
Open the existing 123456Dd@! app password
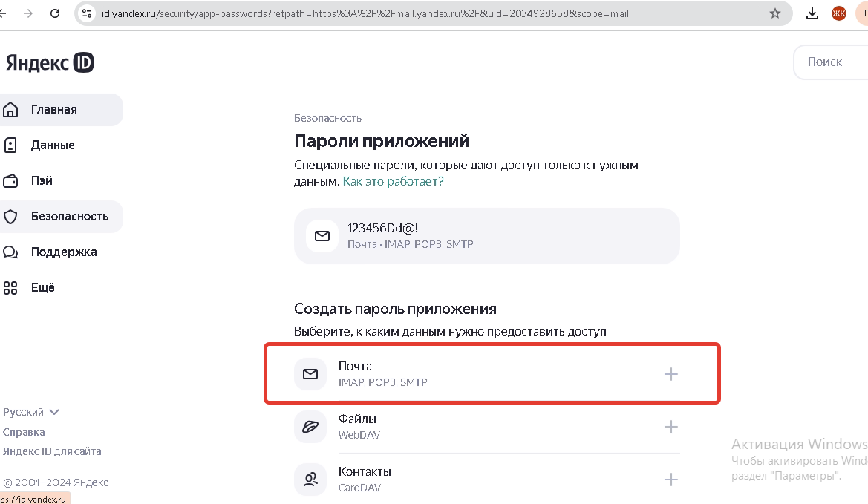pos(487,236)
